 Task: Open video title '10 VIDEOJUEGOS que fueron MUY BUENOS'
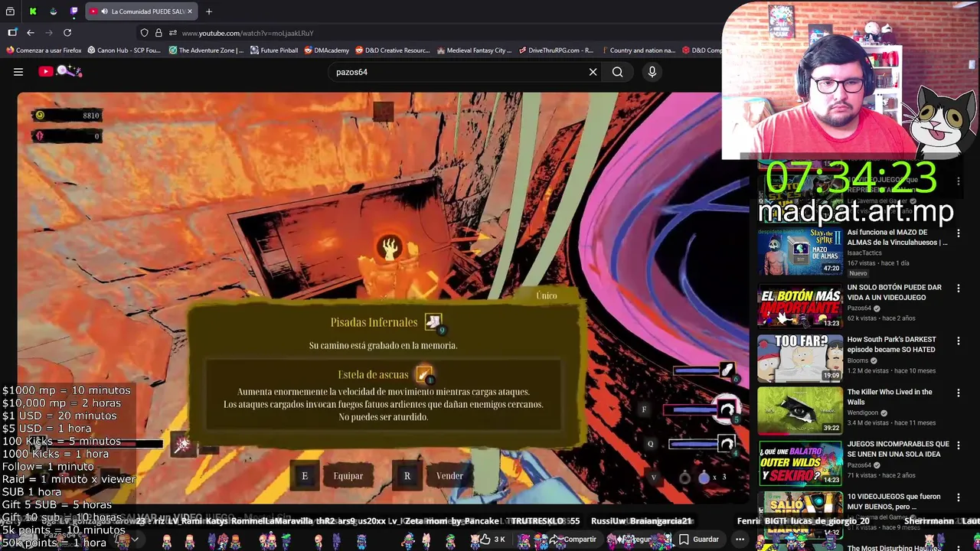pos(893,501)
